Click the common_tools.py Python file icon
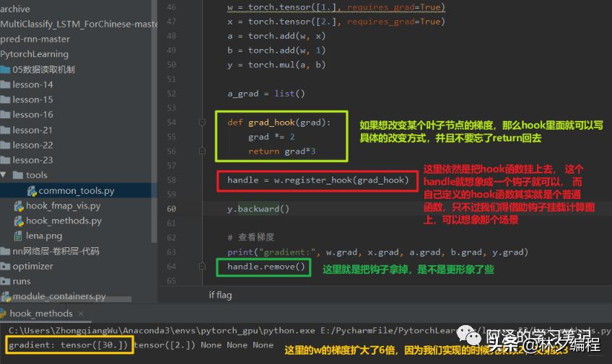This screenshot has width=612, height=364. [x=32, y=191]
